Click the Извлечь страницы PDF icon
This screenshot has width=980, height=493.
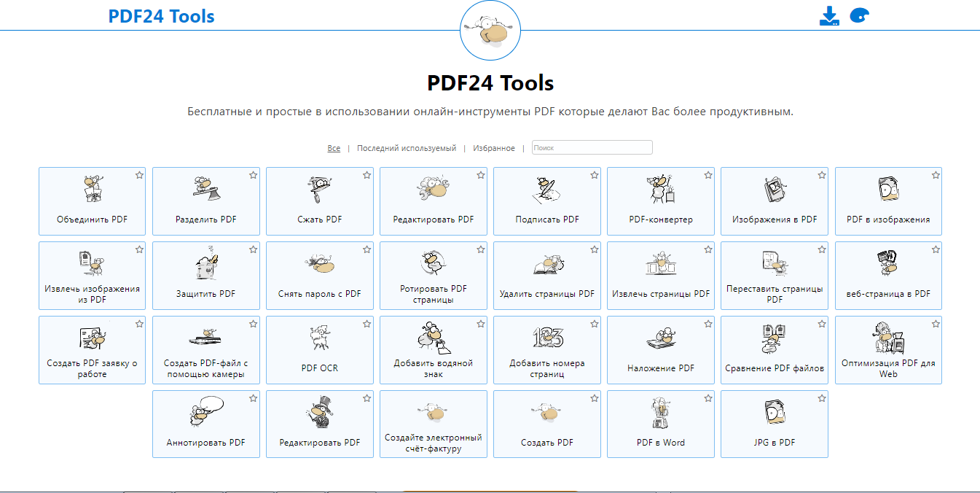(x=661, y=264)
